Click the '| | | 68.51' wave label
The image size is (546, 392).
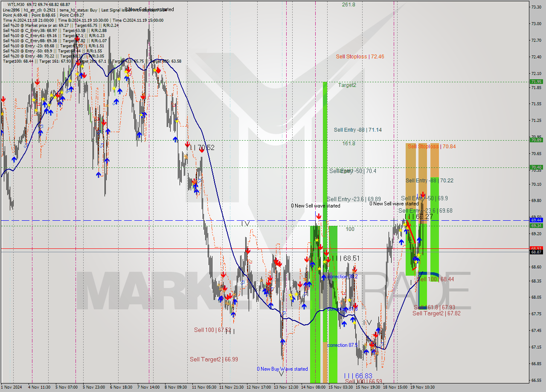click(345, 258)
